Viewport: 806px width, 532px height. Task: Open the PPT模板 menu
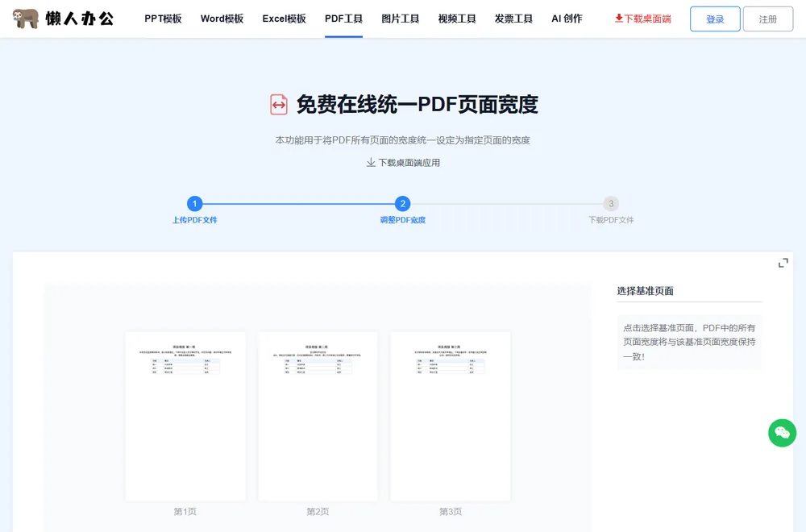(163, 19)
